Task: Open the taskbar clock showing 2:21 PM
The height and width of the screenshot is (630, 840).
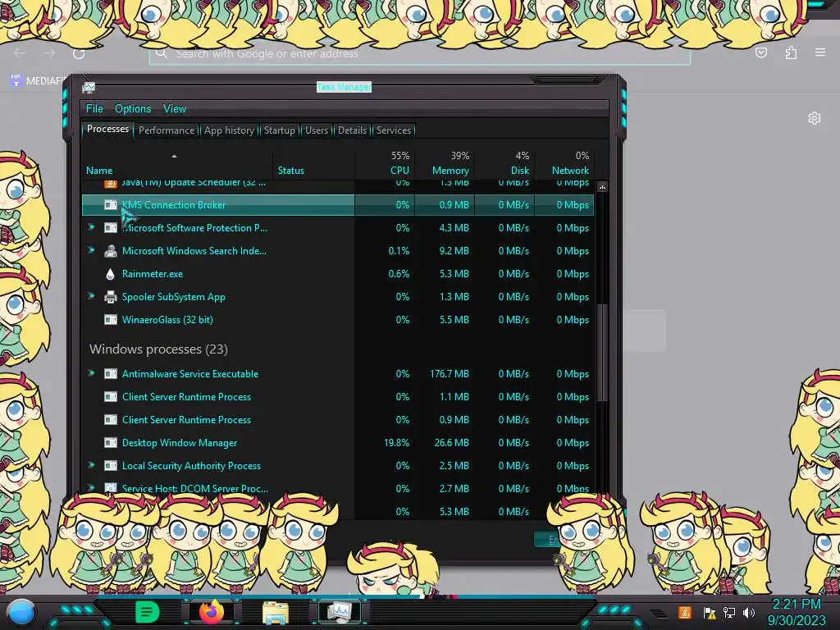Action: tap(797, 612)
